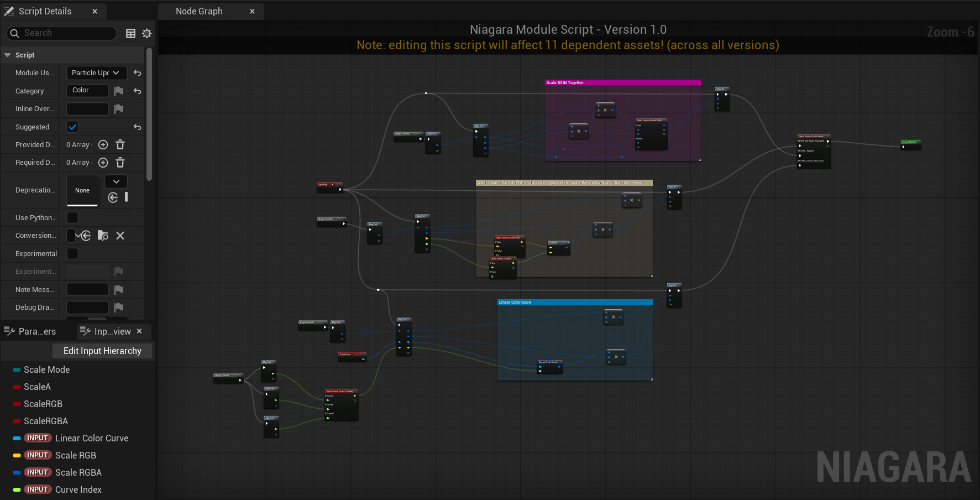Viewport: 980px width, 500px height.
Task: Close the Input view tab
Action: tap(139, 331)
